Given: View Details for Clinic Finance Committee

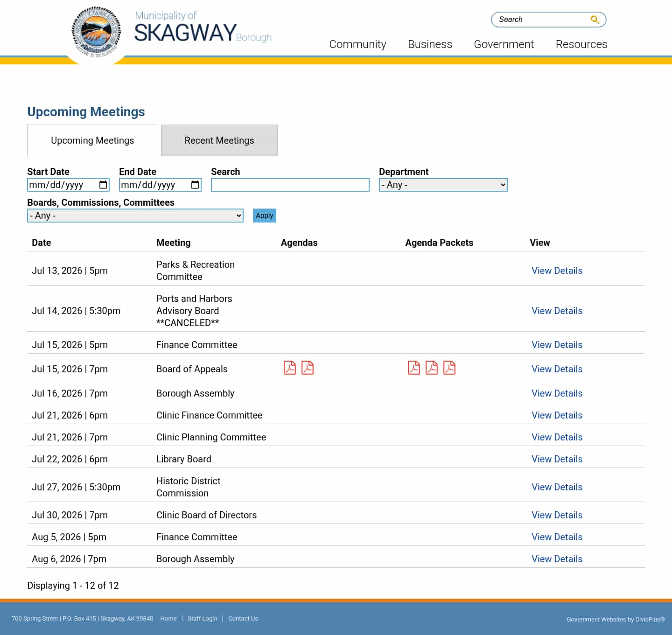Looking at the screenshot, I should 557,415.
